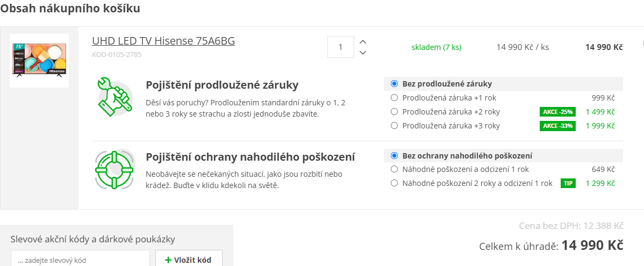Select 'Bez prodloužené záruky' radio option
Image resolution: width=644 pixels, height=266 pixels.
[395, 84]
